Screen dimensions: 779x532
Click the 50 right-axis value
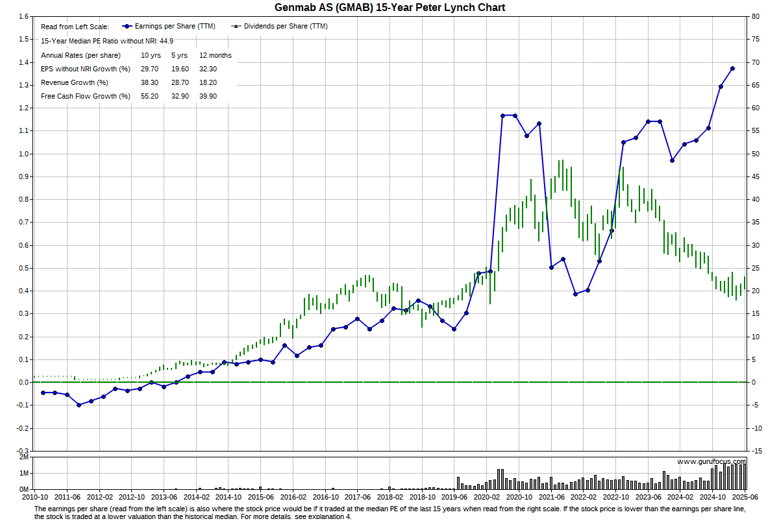(x=754, y=154)
